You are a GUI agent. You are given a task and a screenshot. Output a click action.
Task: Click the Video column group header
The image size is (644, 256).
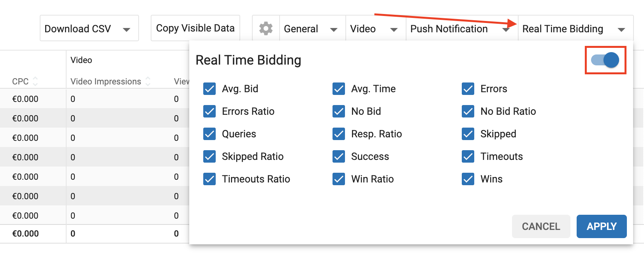point(81,60)
